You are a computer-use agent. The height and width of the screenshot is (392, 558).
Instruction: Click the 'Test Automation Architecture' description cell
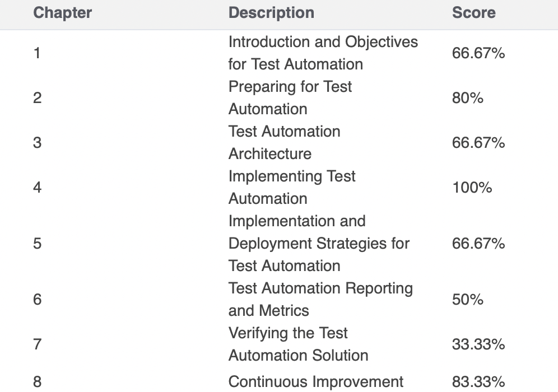[x=284, y=143]
